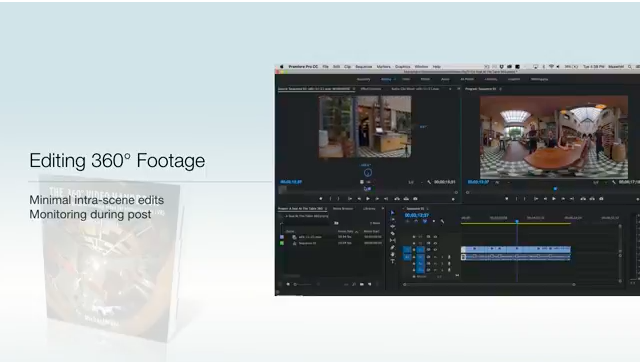
Task: Open the Sequence menu
Action: point(364,67)
